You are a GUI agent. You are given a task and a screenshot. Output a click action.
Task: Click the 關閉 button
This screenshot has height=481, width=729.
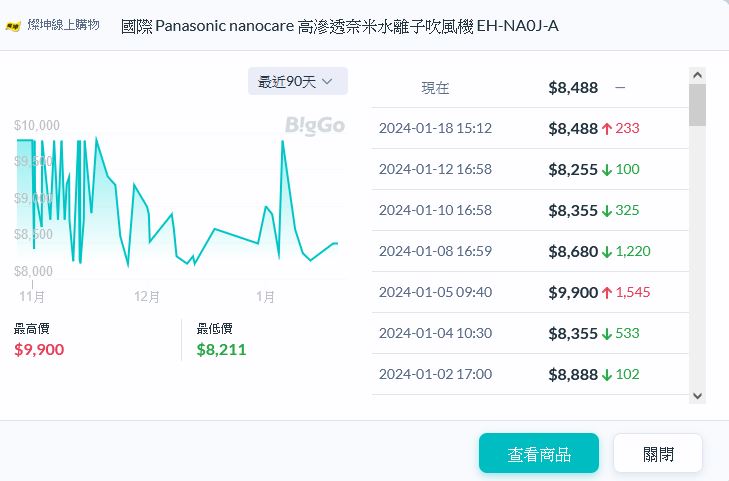[657, 454]
